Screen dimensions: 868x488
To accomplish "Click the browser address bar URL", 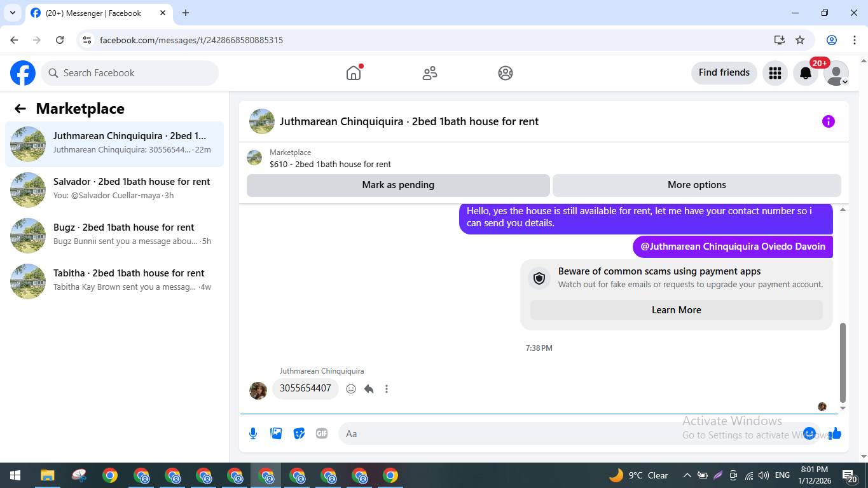I will tap(191, 40).
